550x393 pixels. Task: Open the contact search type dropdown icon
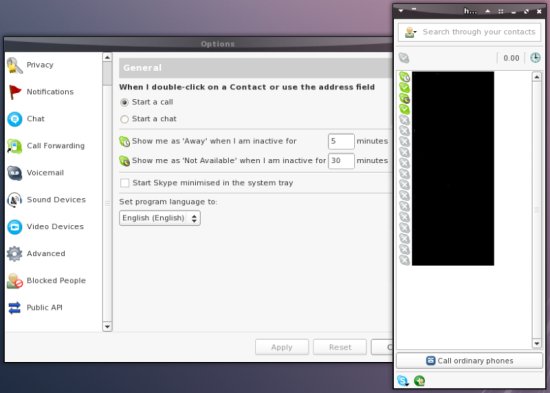point(410,32)
